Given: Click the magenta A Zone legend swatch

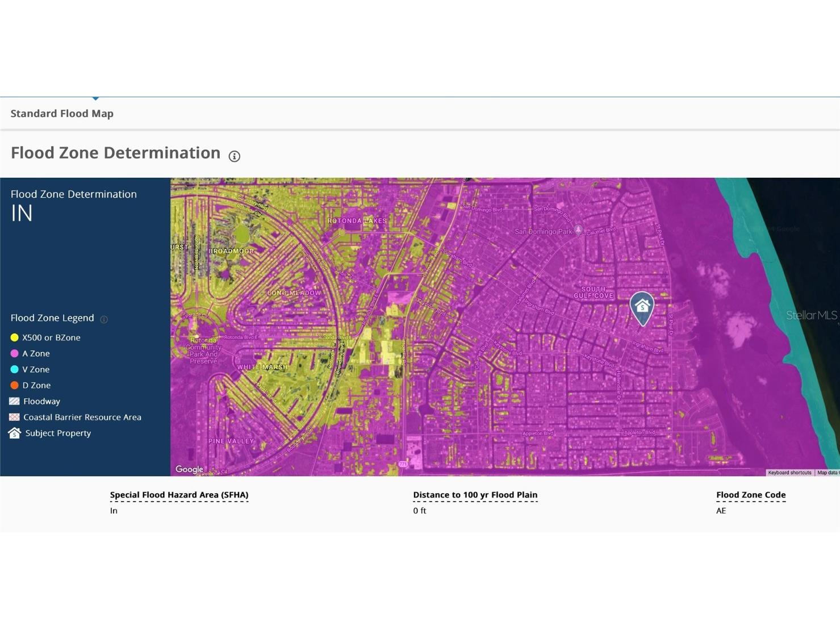Looking at the screenshot, I should coord(15,353).
